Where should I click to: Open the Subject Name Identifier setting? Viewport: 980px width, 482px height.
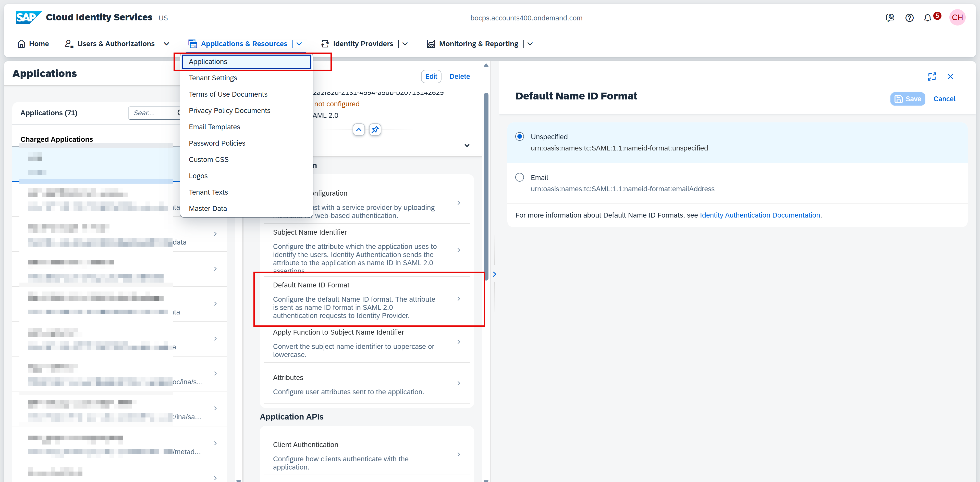367,250
